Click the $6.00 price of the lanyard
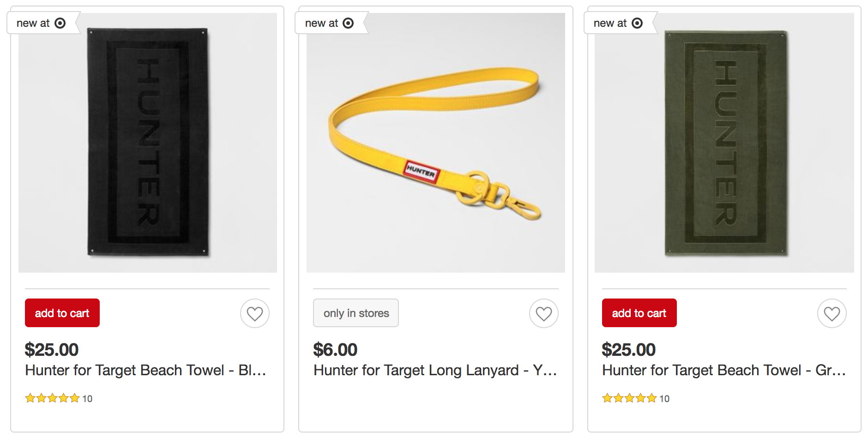 (335, 350)
